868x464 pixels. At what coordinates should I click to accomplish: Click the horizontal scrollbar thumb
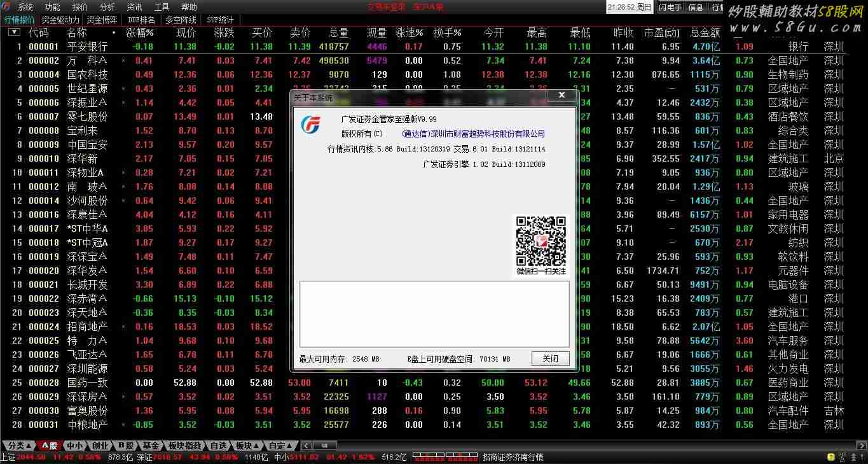[x=324, y=446]
